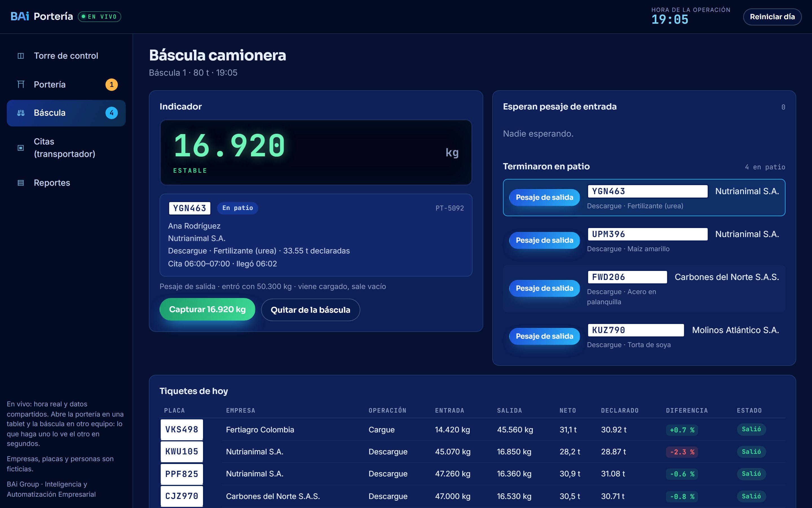This screenshot has height=508, width=812.
Task: Click Fertiagro Colombia in tickets table
Action: [x=260, y=430]
